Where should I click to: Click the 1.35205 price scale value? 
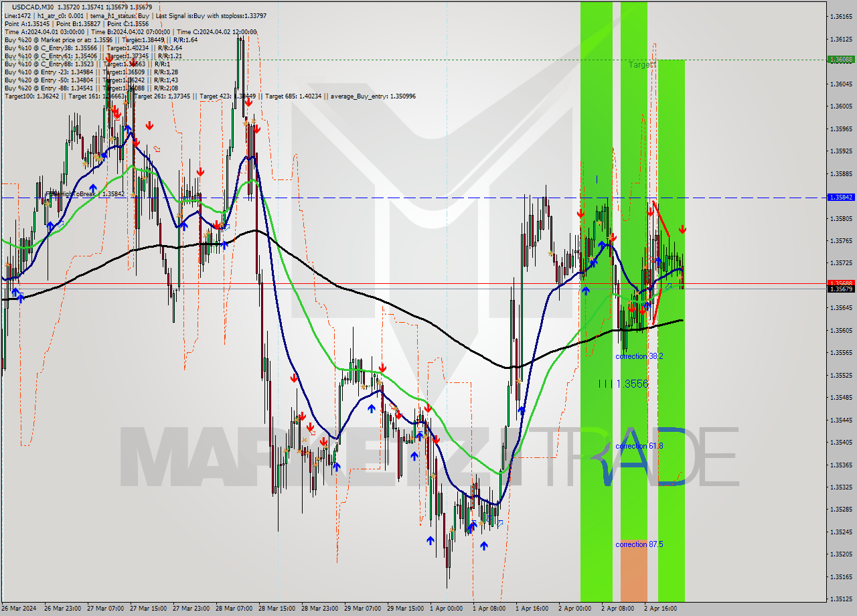(841, 554)
